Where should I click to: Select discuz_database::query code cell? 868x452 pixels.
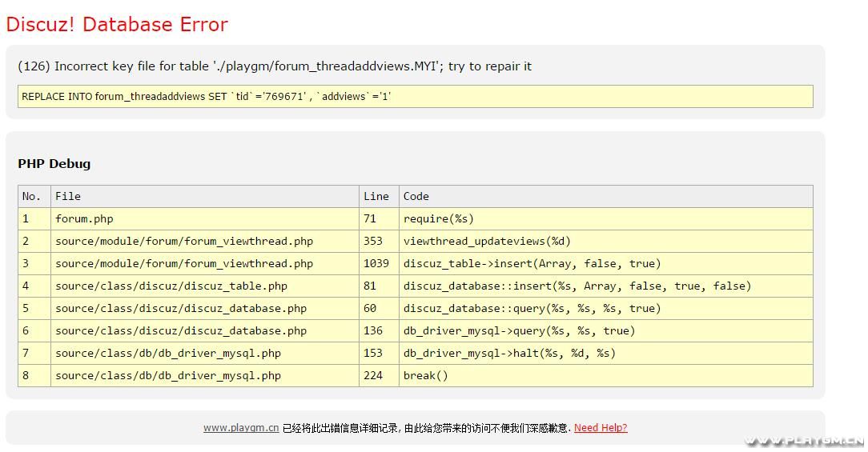coord(606,309)
